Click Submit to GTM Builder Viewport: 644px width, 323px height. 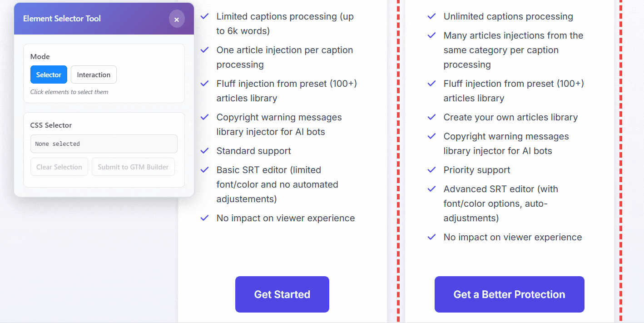point(133,167)
